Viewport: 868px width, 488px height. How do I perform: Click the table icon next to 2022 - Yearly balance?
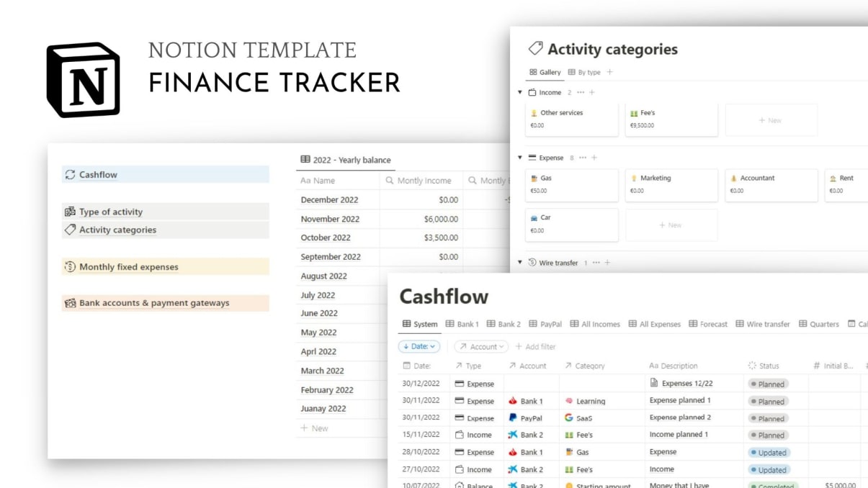305,160
